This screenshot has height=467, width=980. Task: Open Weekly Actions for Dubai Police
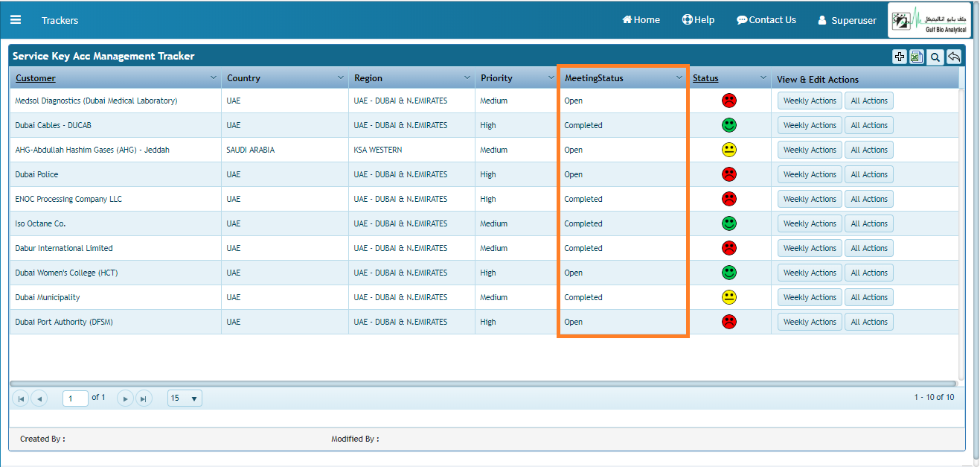810,174
